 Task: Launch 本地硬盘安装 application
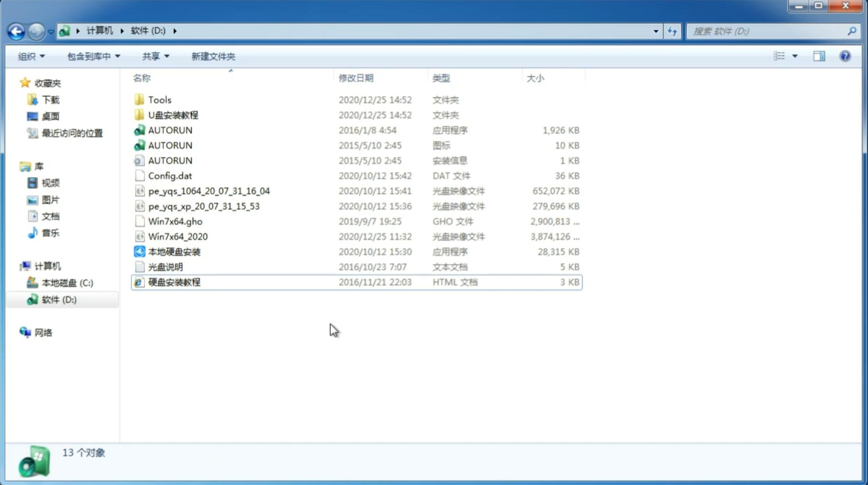tap(173, 251)
